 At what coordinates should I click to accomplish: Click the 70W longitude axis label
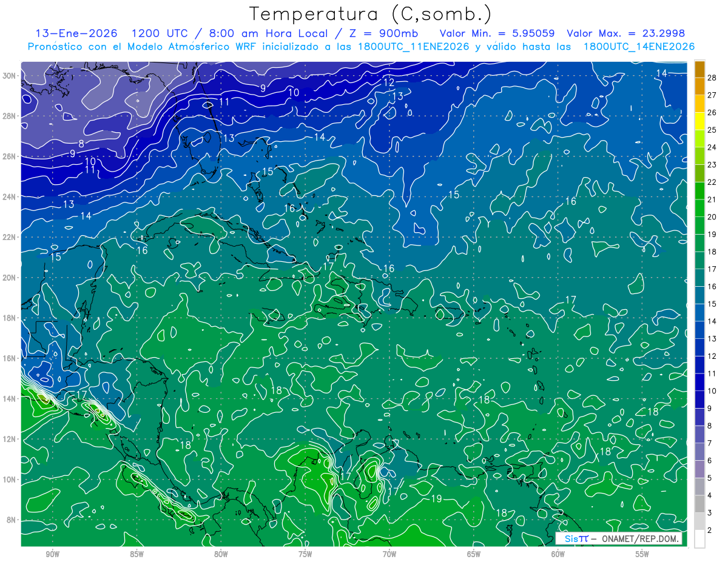389,554
